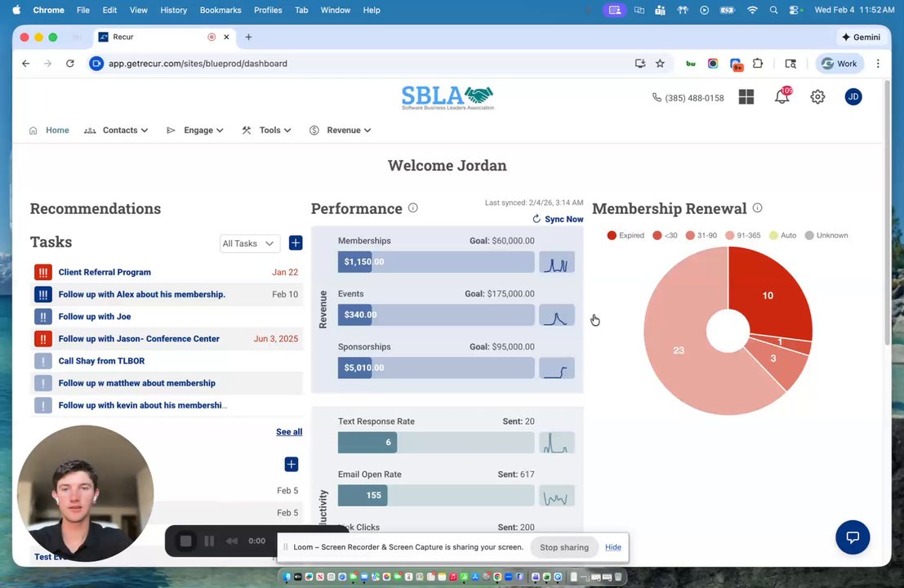The width and height of the screenshot is (904, 588).
Task: Show Membership Renewal info icon
Action: [758, 207]
